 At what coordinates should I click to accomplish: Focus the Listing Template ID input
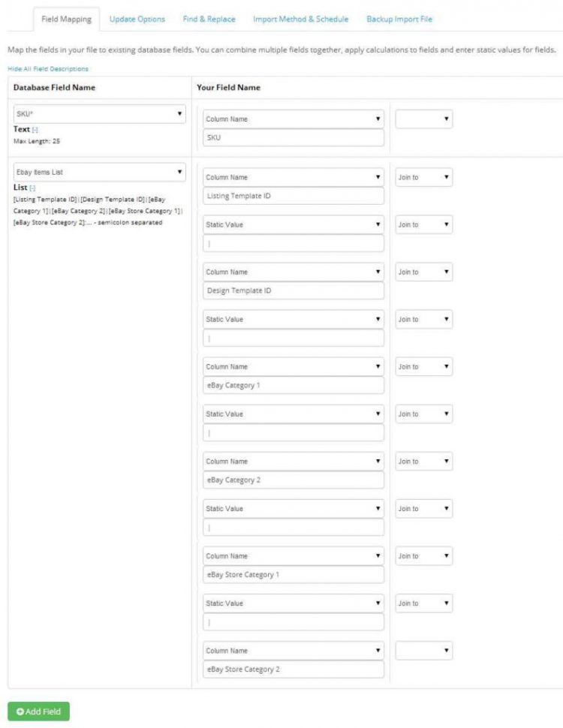(x=294, y=196)
